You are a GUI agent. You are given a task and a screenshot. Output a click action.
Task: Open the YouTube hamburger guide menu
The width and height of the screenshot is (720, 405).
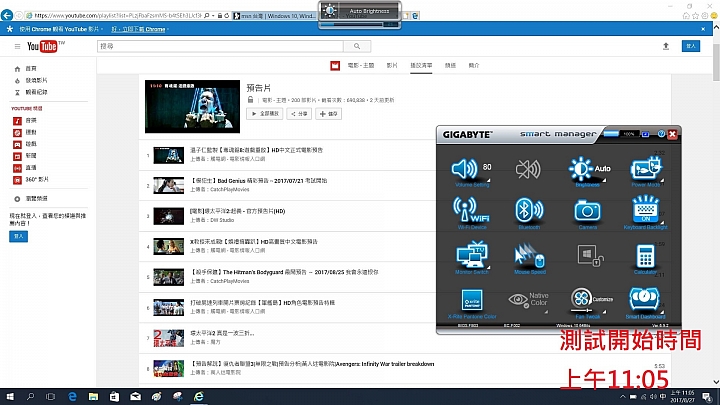17,46
